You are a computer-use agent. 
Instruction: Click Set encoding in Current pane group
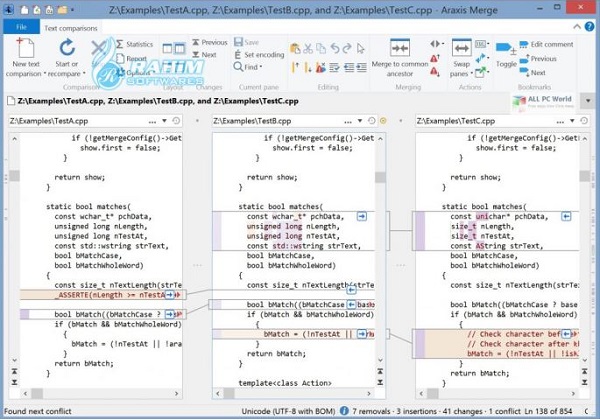pos(259,55)
